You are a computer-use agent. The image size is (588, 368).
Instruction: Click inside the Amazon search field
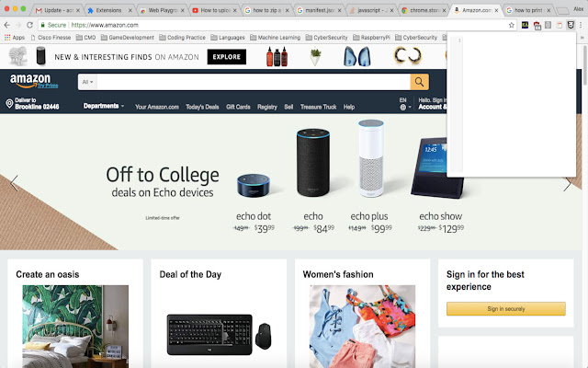pos(254,82)
